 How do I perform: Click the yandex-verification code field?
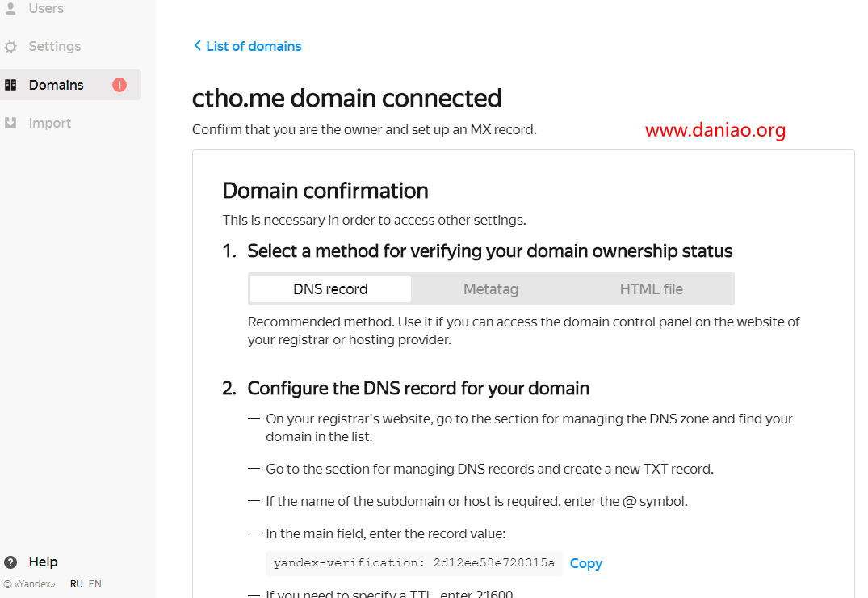tap(414, 563)
